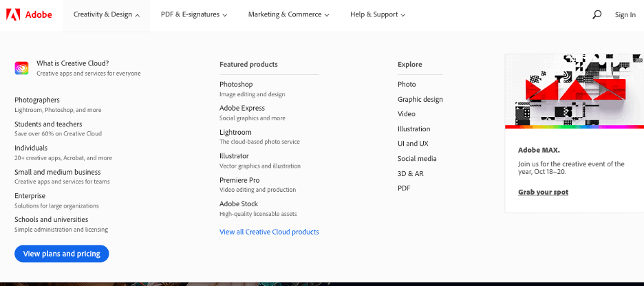Select Photoshop from Featured products

(x=236, y=84)
